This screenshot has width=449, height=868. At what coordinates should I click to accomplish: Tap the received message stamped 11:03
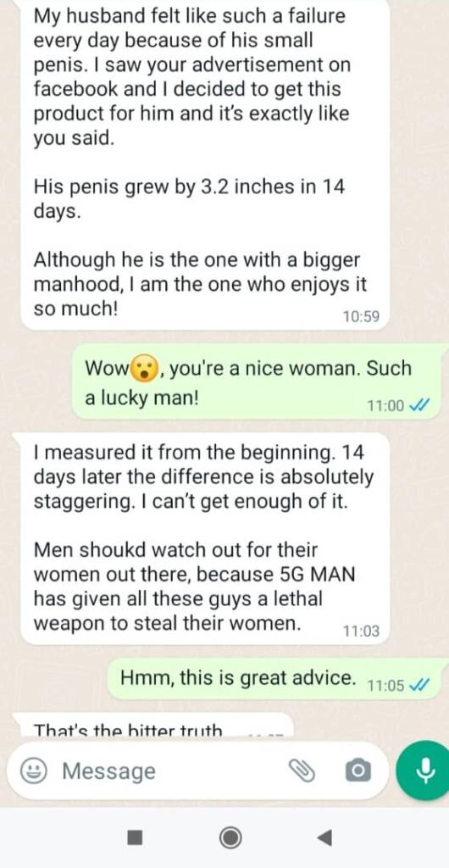(205, 538)
